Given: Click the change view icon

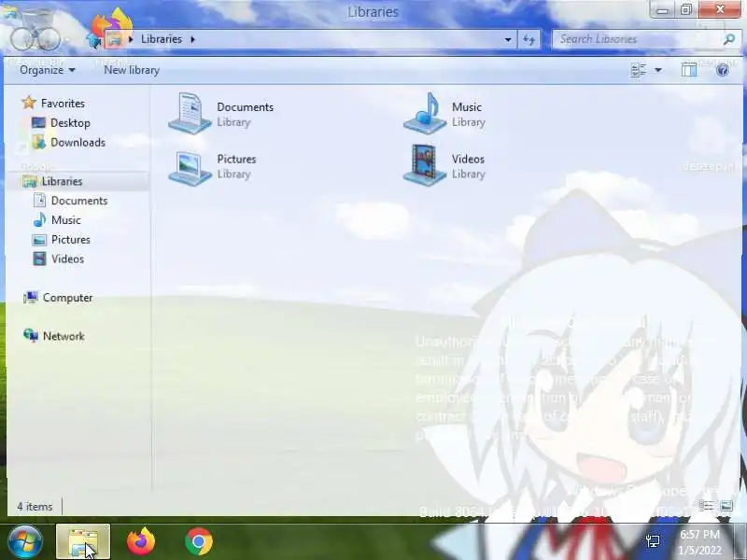Looking at the screenshot, I should pos(639,70).
